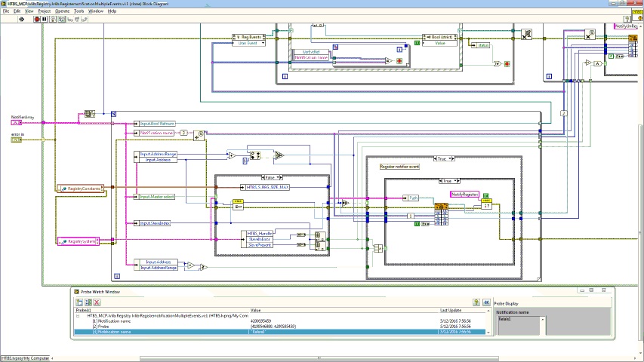Open the Operate menu
The height and width of the screenshot is (362, 644).
coord(63,11)
